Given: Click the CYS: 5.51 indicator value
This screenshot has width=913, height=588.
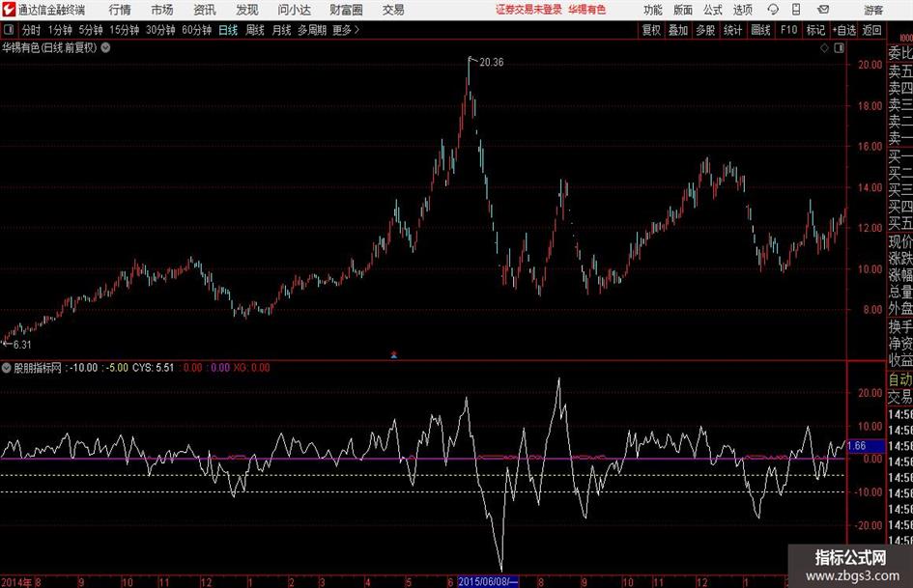Looking at the screenshot, I should click(154, 368).
